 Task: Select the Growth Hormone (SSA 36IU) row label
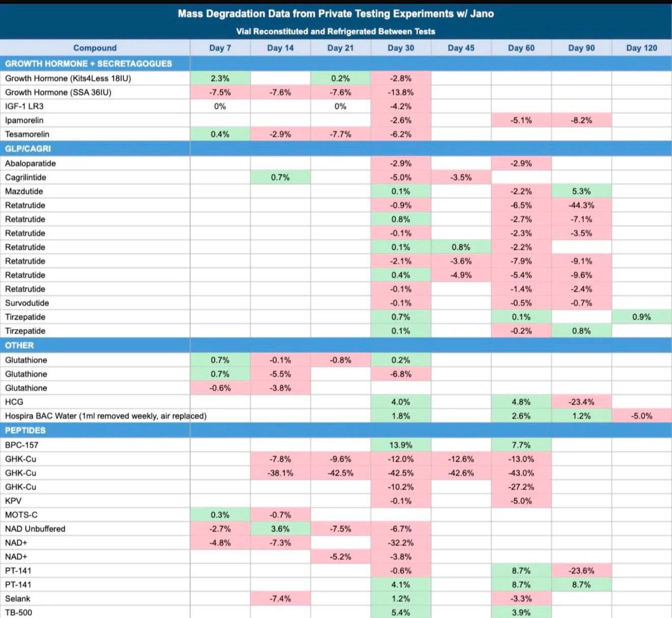point(58,92)
